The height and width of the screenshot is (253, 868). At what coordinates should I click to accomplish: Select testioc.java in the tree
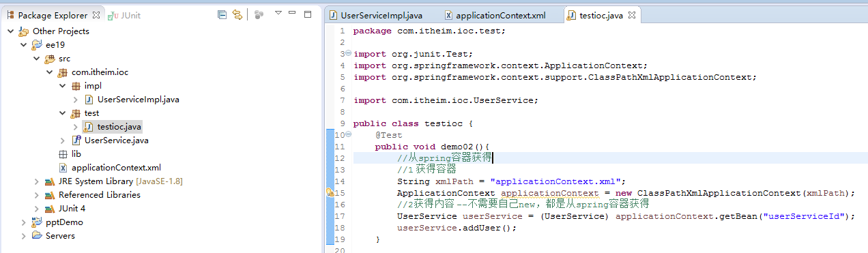click(x=119, y=127)
